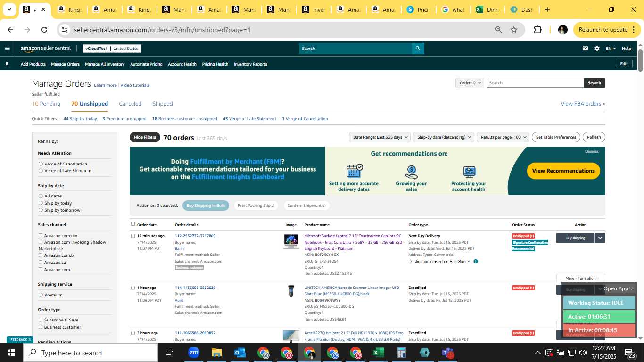Open Calculator from taskbar
Viewport: 644px width, 362px height.
point(402,353)
